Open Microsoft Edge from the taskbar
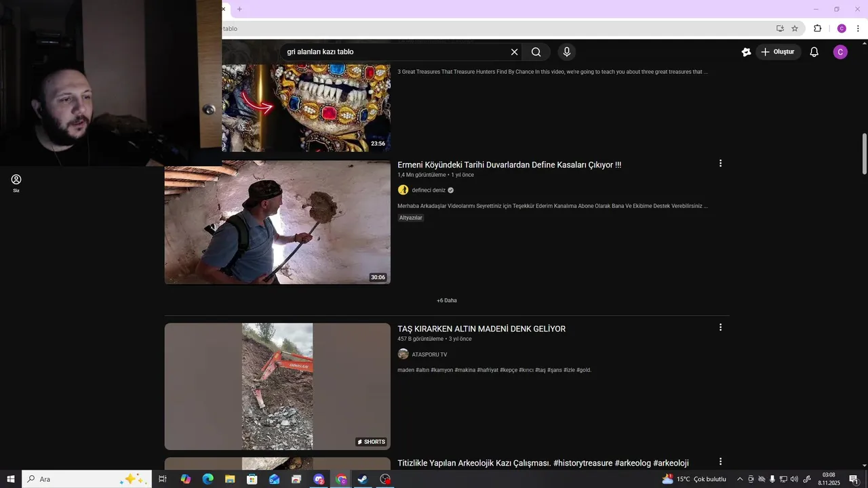Screen dimensions: 868x488 (208, 479)
